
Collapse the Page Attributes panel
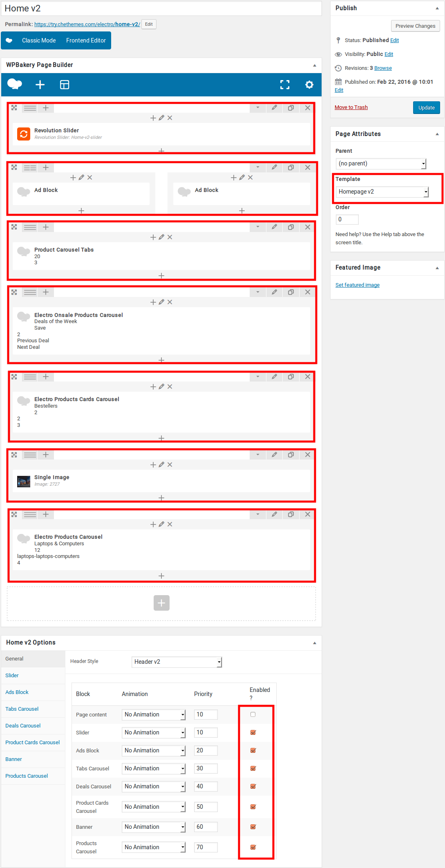pos(437,134)
